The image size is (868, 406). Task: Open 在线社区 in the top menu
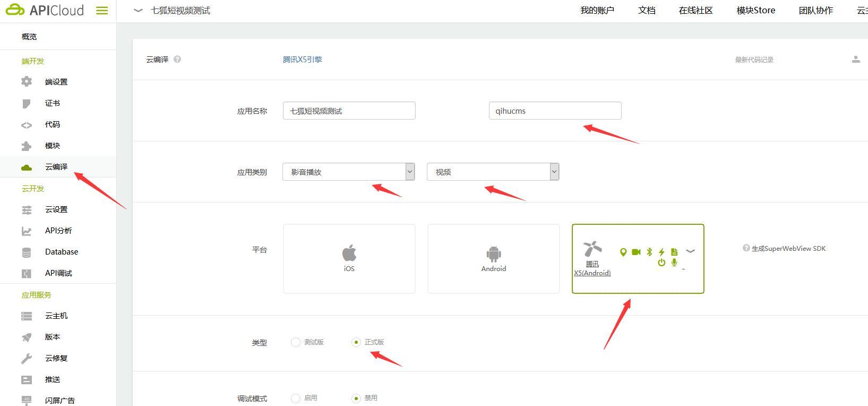tap(695, 11)
